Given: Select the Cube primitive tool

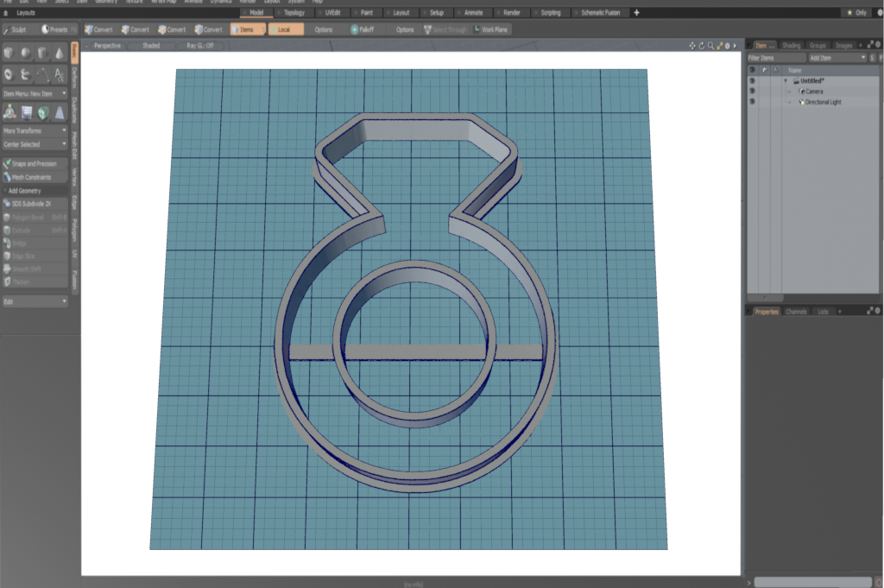Looking at the screenshot, I should click(x=9, y=54).
